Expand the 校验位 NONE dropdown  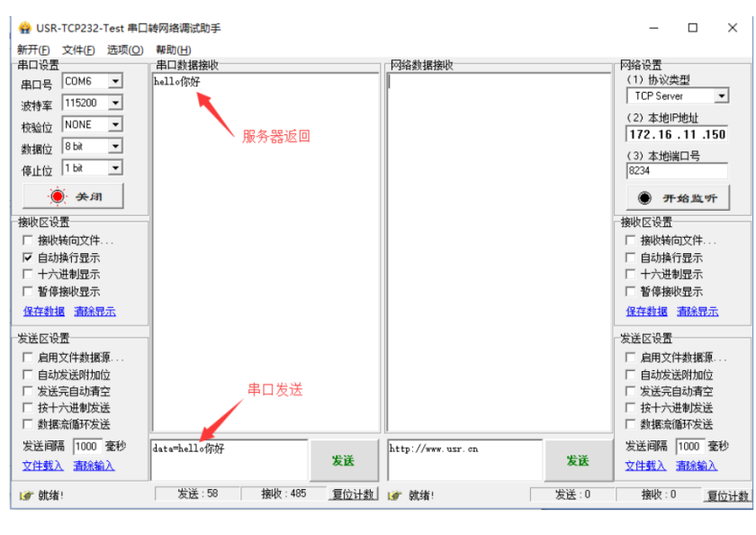coord(115,124)
